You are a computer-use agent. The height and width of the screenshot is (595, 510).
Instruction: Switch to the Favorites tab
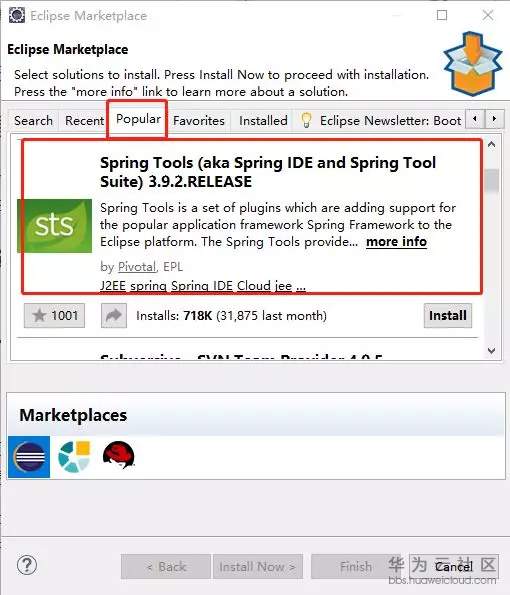click(x=199, y=121)
